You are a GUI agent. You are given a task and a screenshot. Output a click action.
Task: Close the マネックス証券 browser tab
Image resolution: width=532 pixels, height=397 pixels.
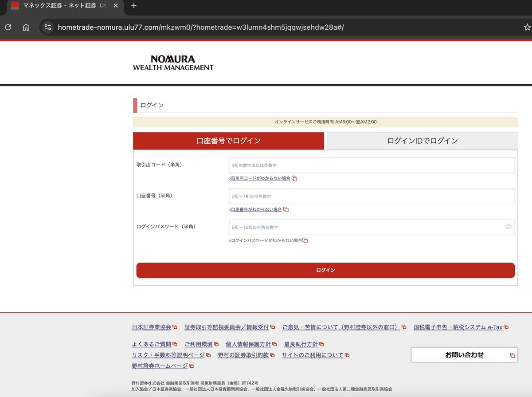(x=116, y=6)
